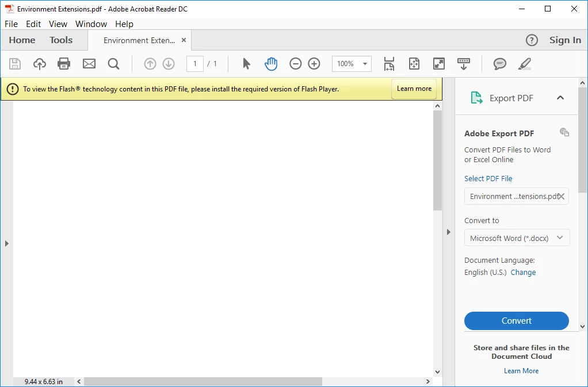Click the Flash warning exclamation icon
The height and width of the screenshot is (387, 588).
13,89
